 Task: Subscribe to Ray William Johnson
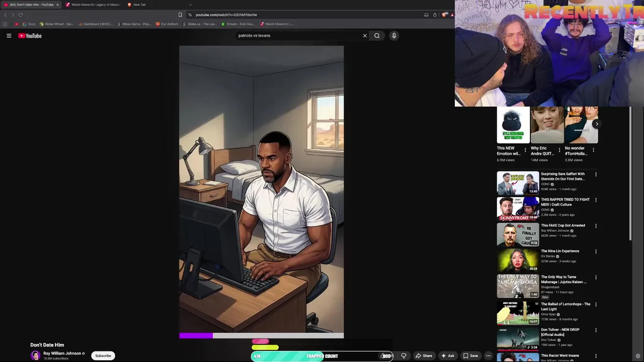(x=103, y=355)
